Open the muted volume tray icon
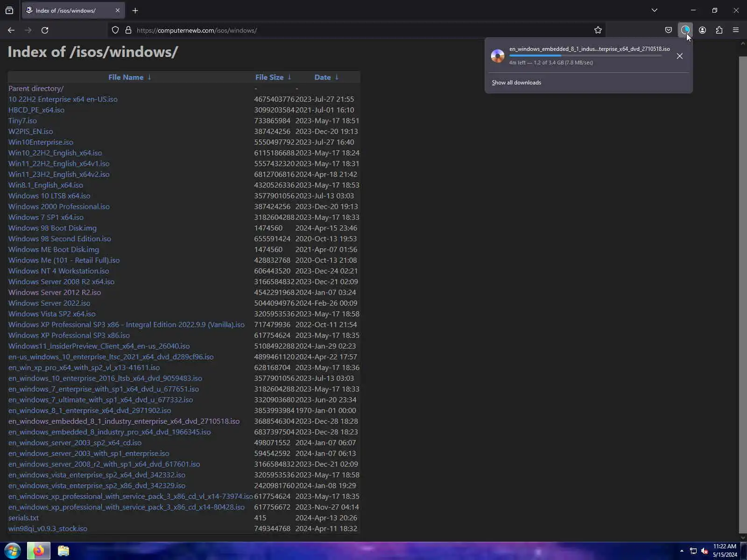The width and height of the screenshot is (747, 560). coord(705,551)
